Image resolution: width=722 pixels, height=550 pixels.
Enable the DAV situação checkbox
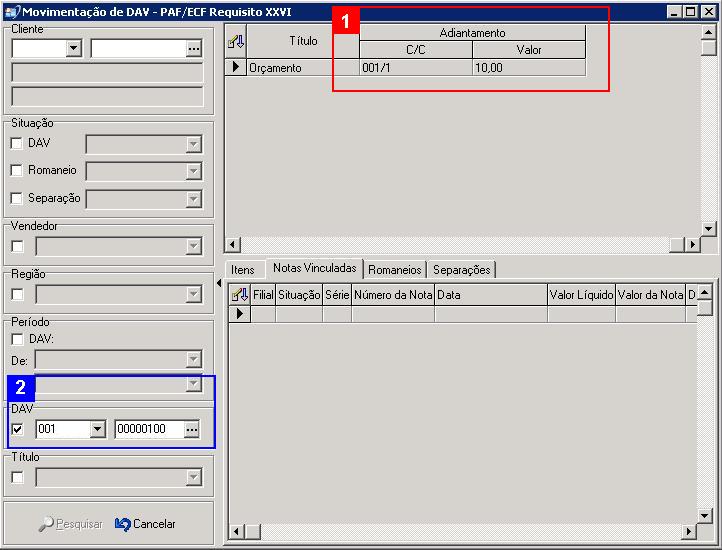(17, 143)
